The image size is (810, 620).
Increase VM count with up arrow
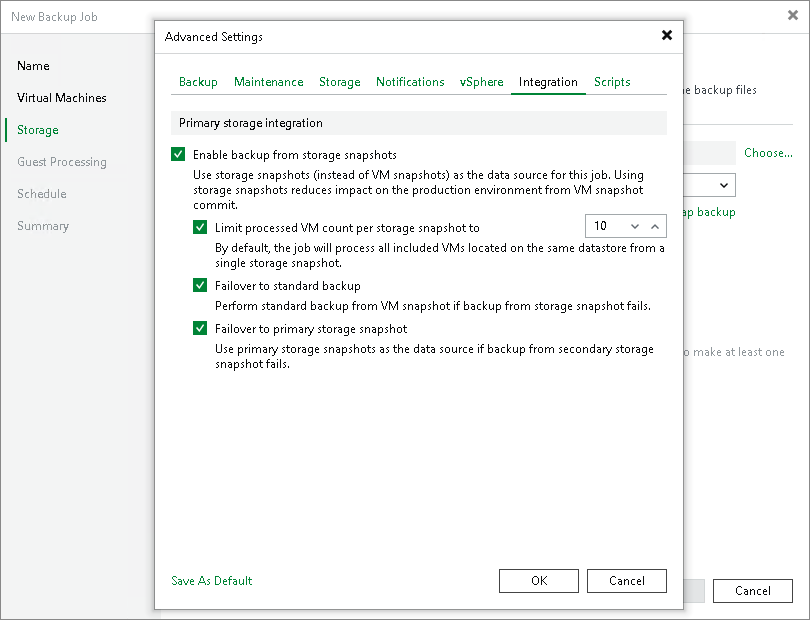point(655,226)
